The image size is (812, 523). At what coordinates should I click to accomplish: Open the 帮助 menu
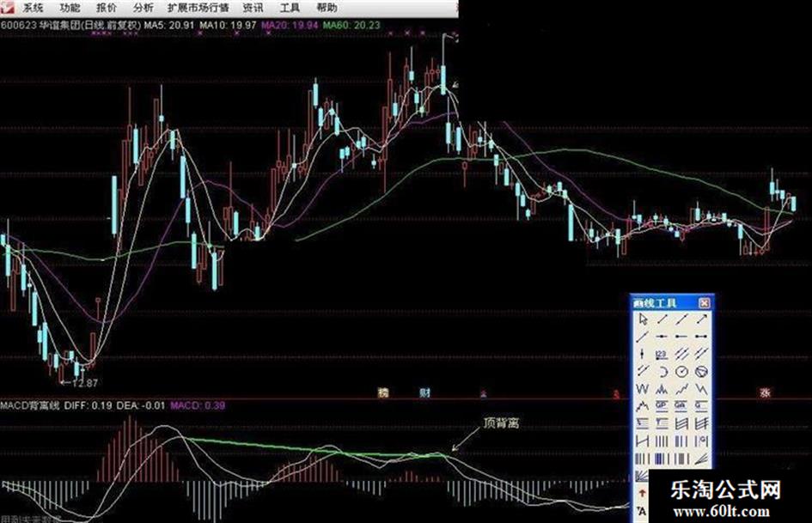(x=327, y=8)
